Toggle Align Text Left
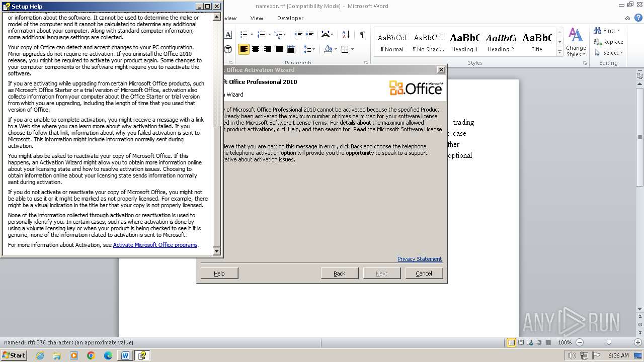 point(244,49)
